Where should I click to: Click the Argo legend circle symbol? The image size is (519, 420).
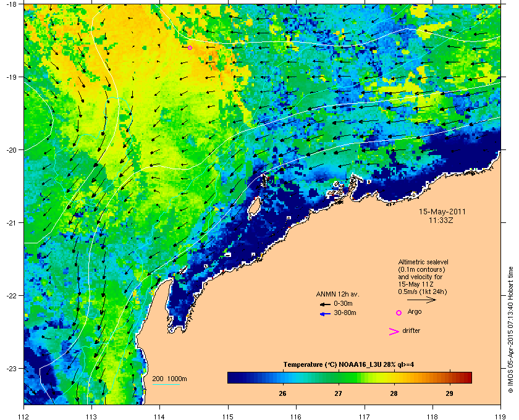pos(399,313)
